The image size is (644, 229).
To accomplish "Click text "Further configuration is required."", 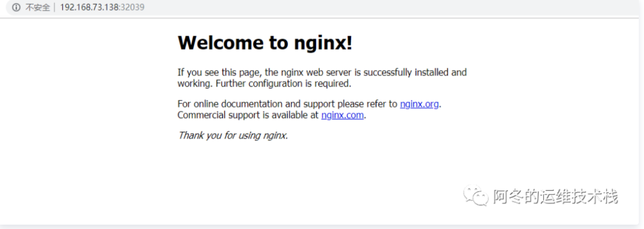I will click(284, 83).
